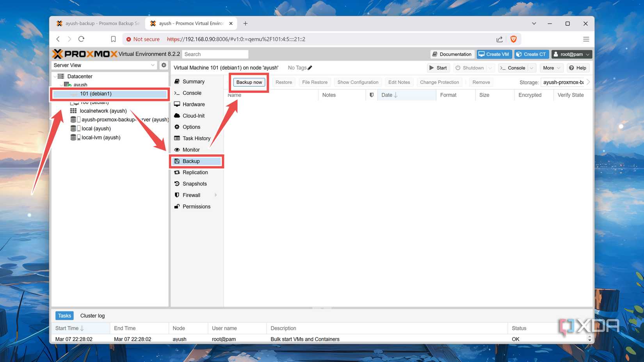The height and width of the screenshot is (362, 644).
Task: Open the Hardware panel
Action: tap(193, 104)
